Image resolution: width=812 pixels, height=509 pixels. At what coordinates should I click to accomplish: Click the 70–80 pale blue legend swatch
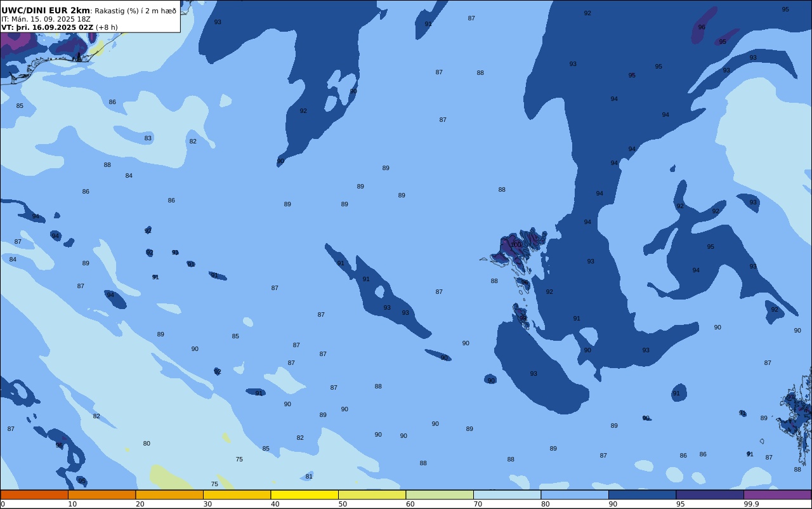(x=507, y=494)
